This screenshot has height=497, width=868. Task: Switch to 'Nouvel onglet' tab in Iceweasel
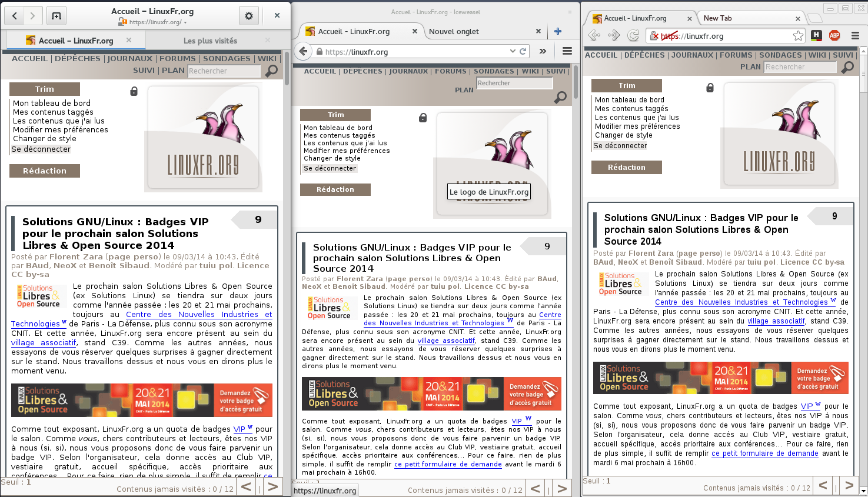click(x=454, y=31)
